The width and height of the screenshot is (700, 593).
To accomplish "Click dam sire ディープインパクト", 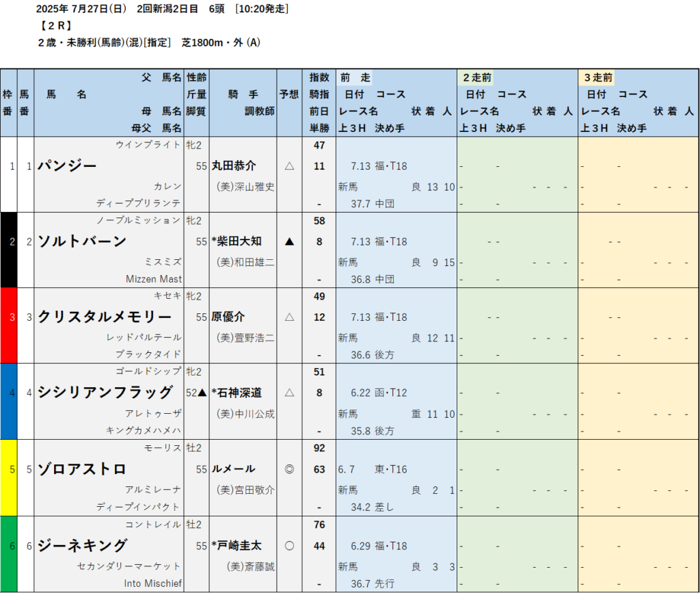I will pyautogui.click(x=138, y=507).
